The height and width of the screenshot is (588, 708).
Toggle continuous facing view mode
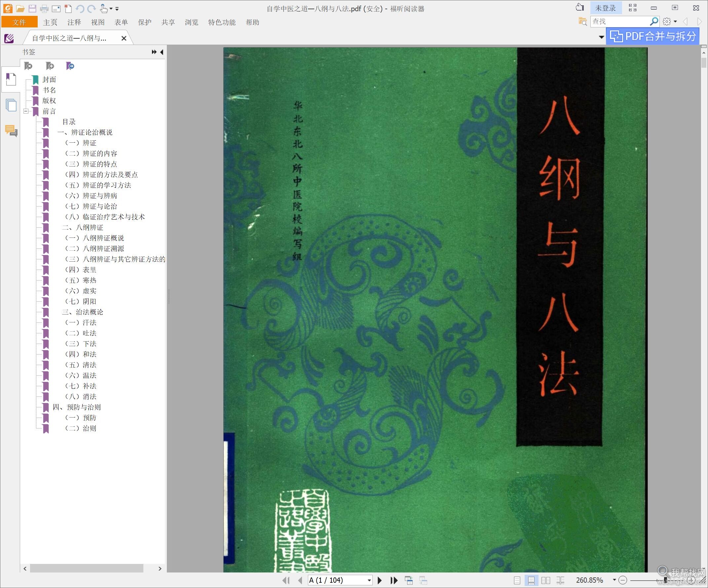point(560,580)
